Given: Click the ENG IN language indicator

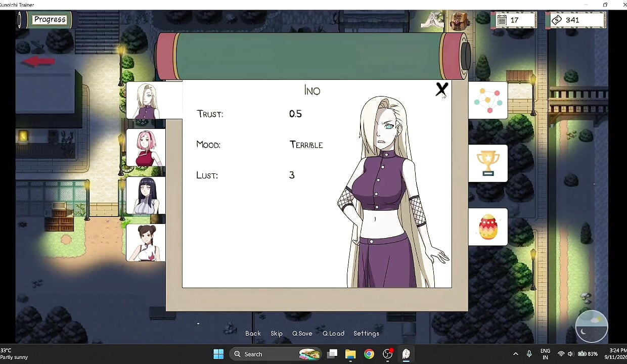Looking at the screenshot, I should (x=545, y=354).
